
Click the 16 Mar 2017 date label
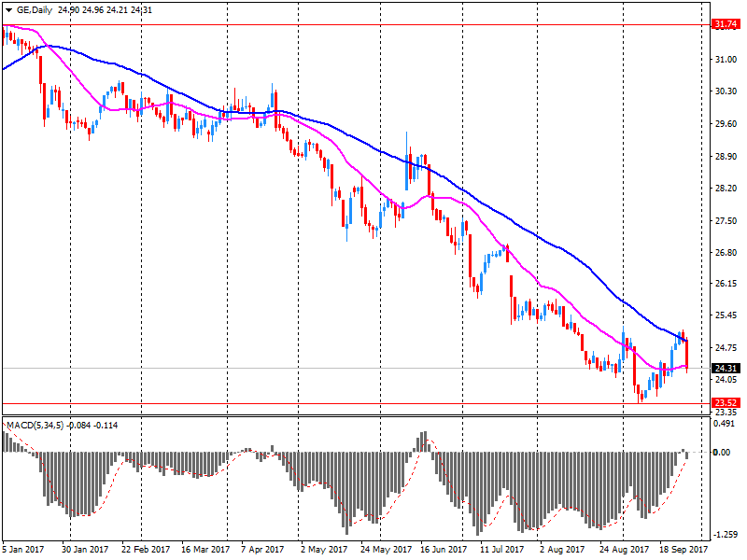[205, 550]
